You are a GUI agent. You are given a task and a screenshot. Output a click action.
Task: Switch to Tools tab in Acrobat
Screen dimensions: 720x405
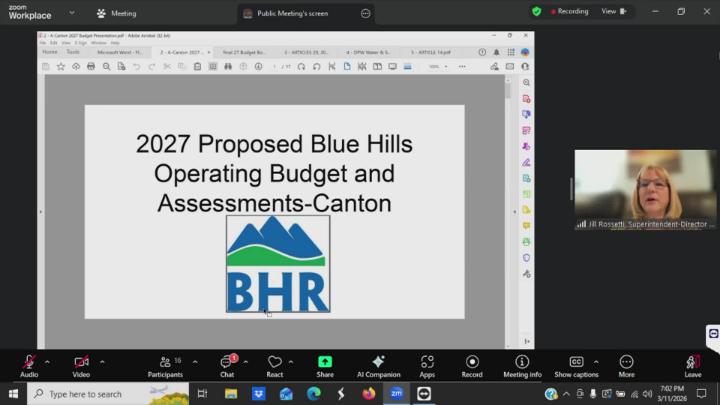[x=73, y=52]
